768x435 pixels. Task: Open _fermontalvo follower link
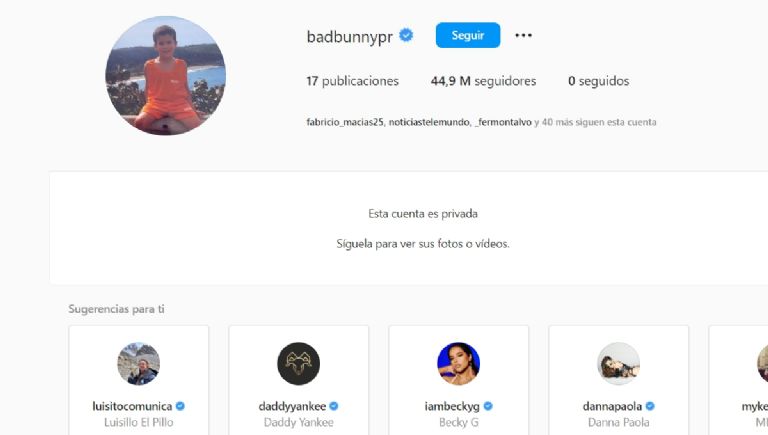(503, 122)
